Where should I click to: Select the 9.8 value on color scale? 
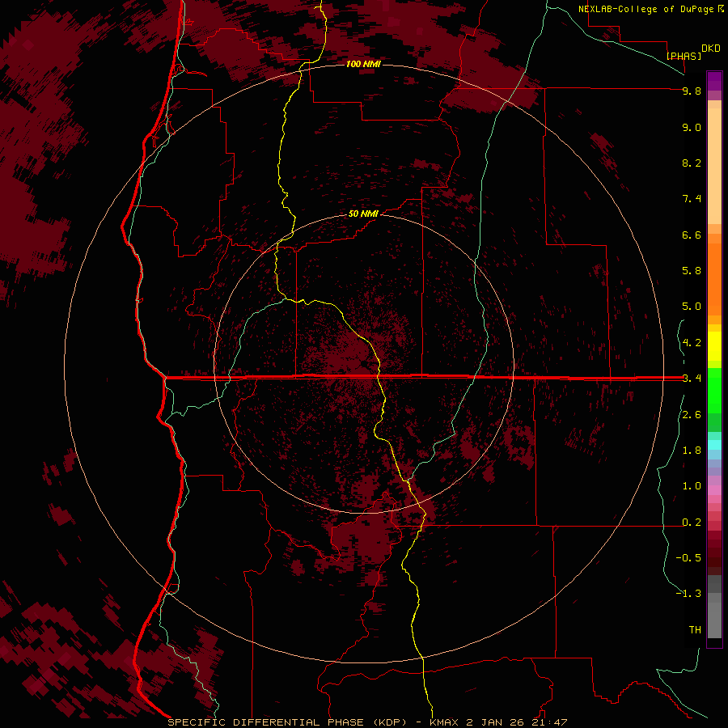click(692, 91)
